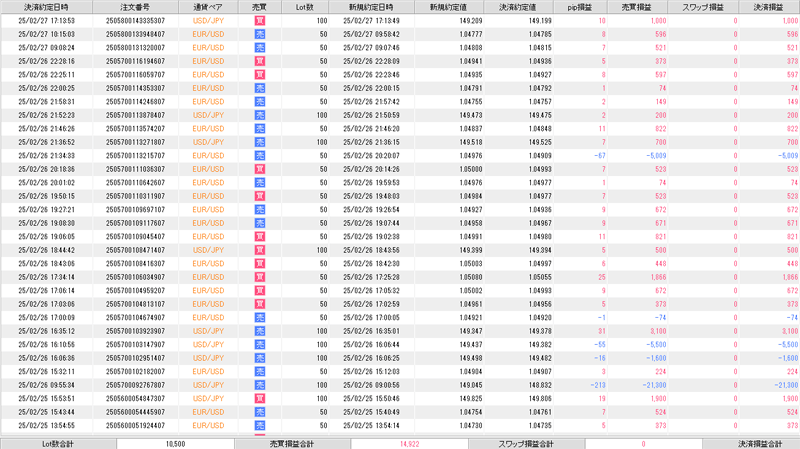The width and height of the screenshot is (800, 449).
Task: Click the -213 pip loss cell
Action: click(597, 385)
